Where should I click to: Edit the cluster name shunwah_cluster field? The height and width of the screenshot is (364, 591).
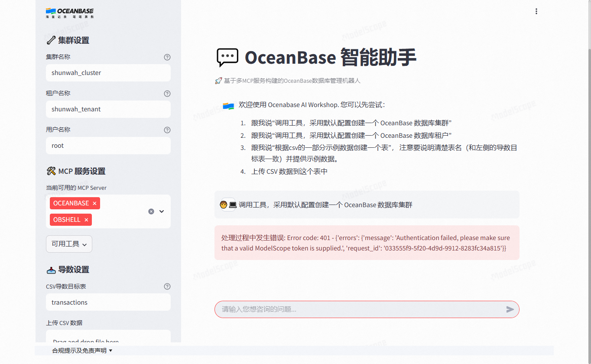pos(108,73)
